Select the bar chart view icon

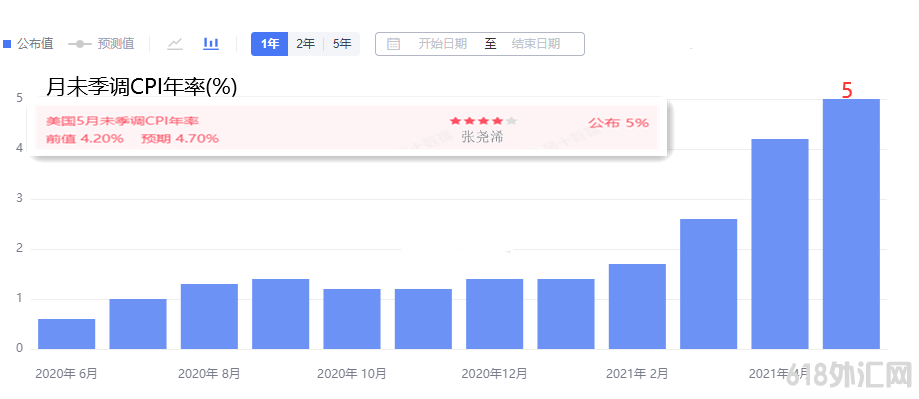coord(211,44)
